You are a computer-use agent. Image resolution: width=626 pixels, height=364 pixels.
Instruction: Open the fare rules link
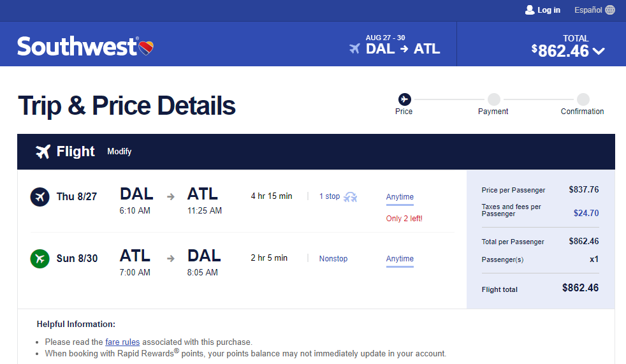click(122, 342)
